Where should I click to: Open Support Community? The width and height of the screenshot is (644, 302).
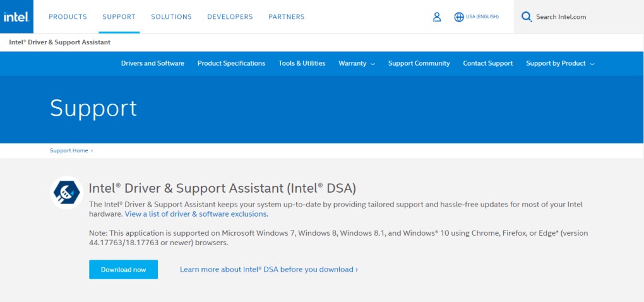click(419, 63)
